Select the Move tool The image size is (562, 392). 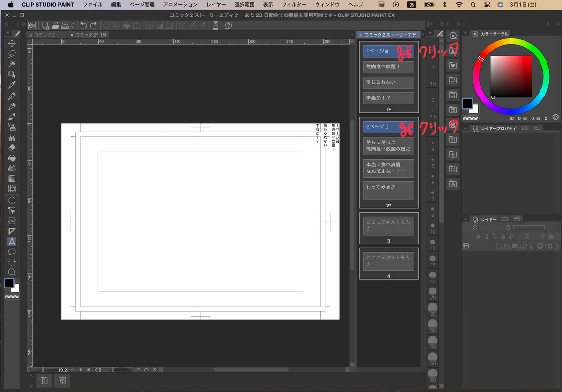pyautogui.click(x=12, y=43)
